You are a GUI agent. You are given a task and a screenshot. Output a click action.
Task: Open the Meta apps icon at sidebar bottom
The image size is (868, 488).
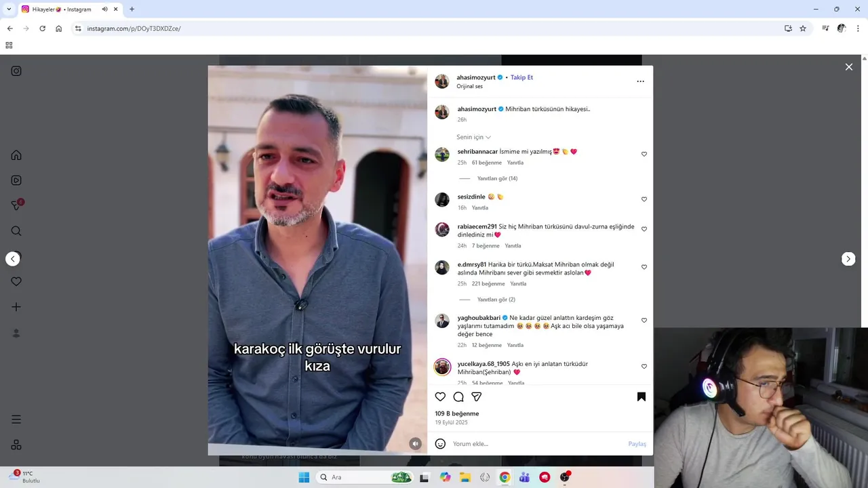(16, 445)
